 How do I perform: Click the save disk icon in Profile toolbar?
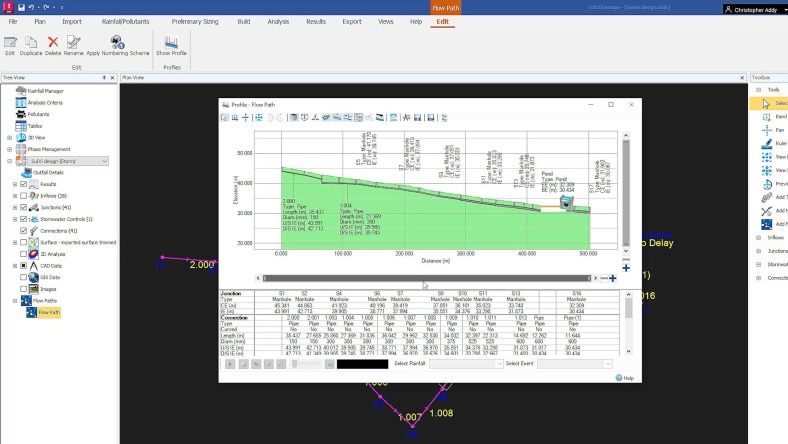pyautogui.click(x=418, y=118)
